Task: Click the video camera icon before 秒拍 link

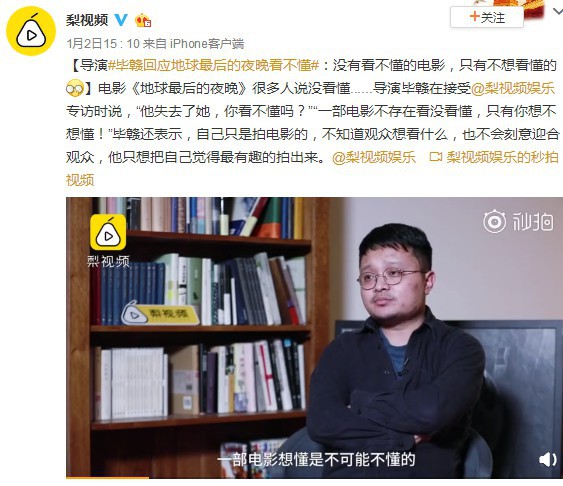Action: tap(436, 157)
